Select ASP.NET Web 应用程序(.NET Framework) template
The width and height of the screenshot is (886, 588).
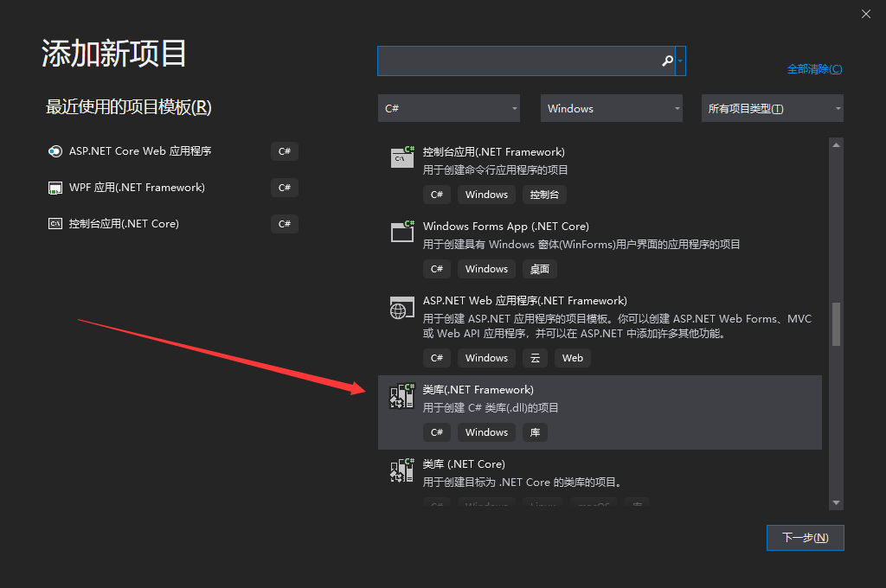click(x=525, y=301)
